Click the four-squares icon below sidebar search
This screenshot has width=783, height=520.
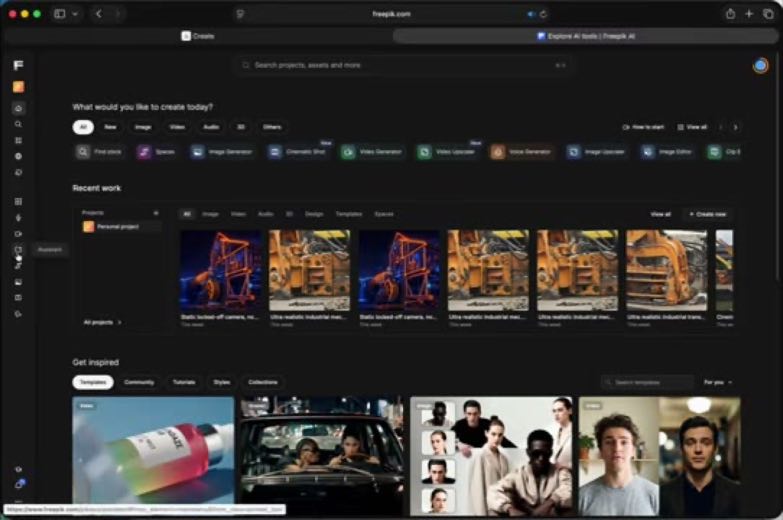18,140
